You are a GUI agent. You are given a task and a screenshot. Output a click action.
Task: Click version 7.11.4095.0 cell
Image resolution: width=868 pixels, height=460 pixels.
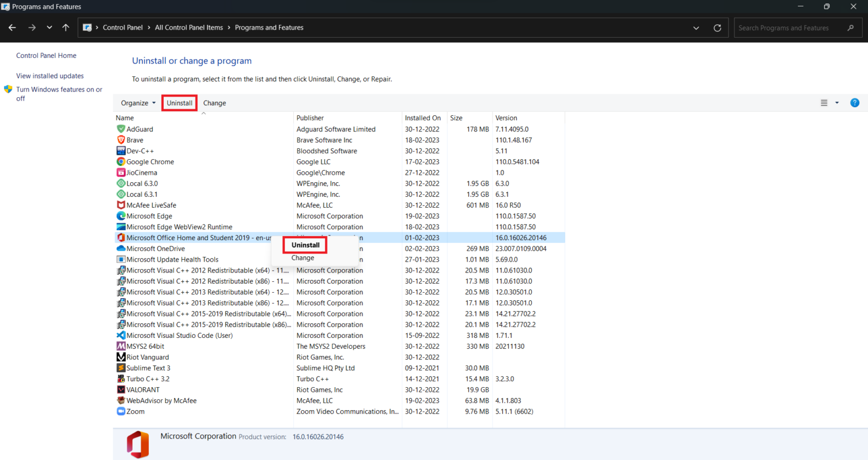click(x=512, y=129)
